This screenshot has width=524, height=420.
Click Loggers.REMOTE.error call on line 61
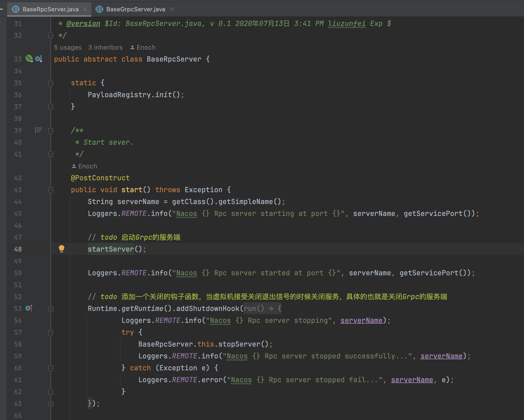[180, 380]
